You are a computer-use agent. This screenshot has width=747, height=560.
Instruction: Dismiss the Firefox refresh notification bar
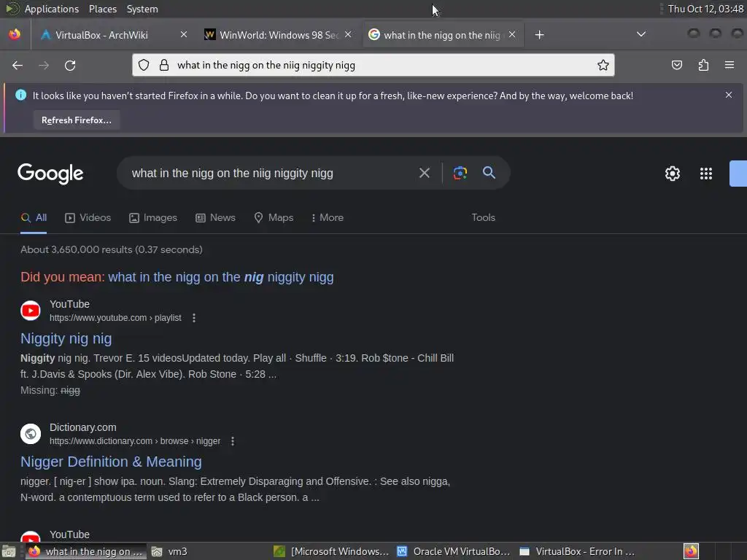[x=729, y=95]
